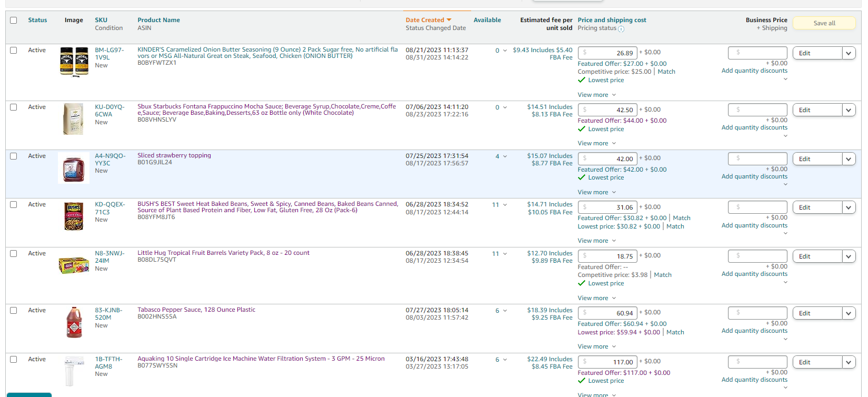Click Edit button for Tabasco Pepper Sauce
The width and height of the screenshot is (868, 397).
coord(817,313)
